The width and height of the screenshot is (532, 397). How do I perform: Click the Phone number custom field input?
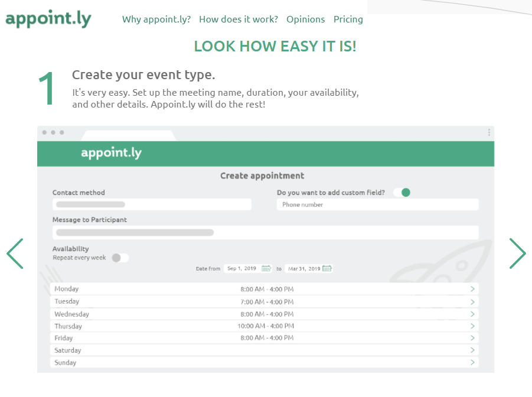(378, 204)
